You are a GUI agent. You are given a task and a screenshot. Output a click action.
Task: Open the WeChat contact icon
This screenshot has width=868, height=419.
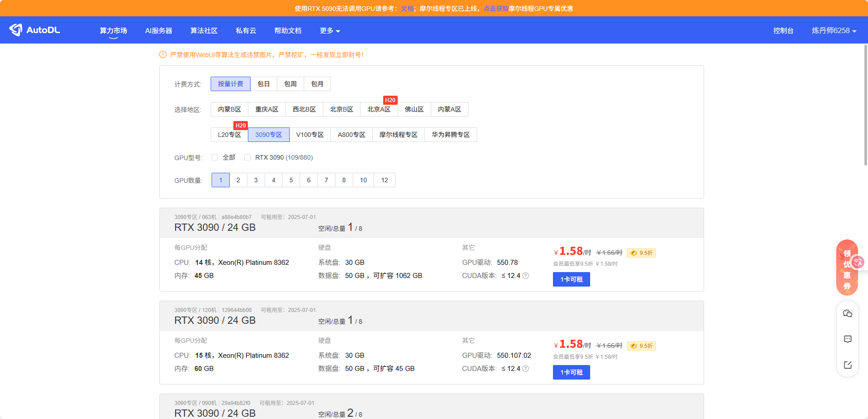847,313
